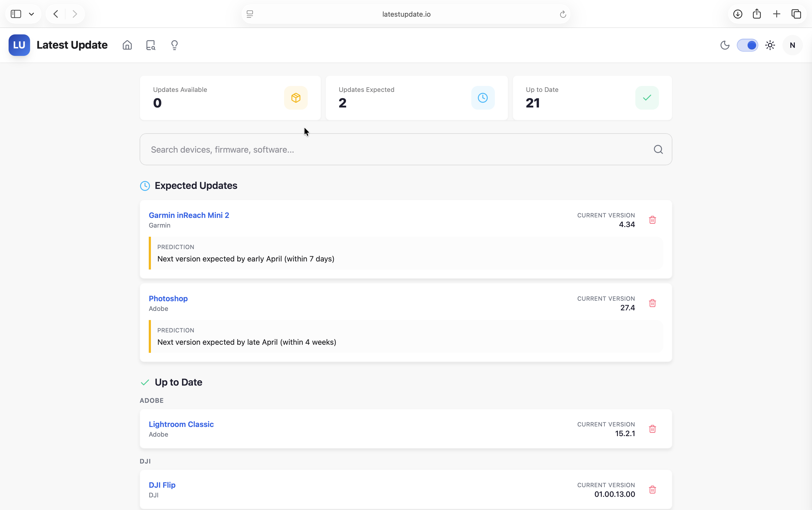
Task: Go back in browser history
Action: tap(56, 14)
